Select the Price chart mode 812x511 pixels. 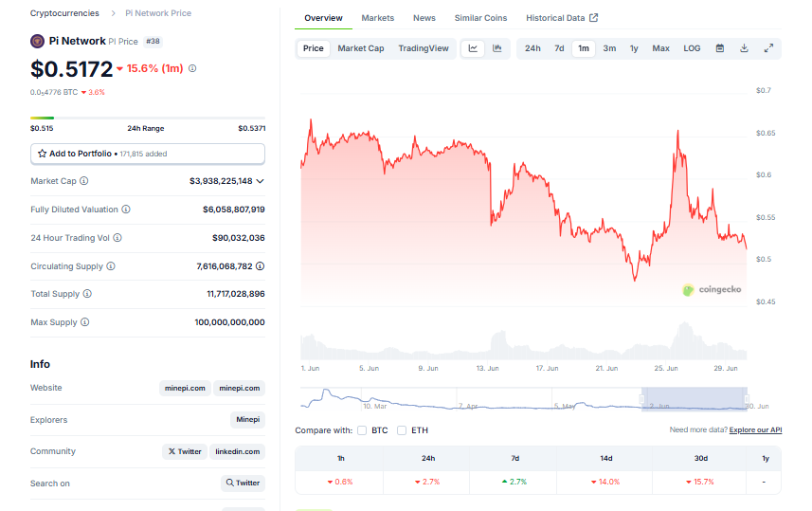314,48
